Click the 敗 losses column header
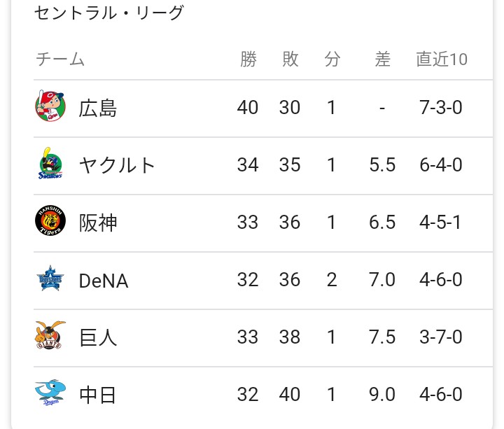The height and width of the screenshot is (429, 504). 290,59
